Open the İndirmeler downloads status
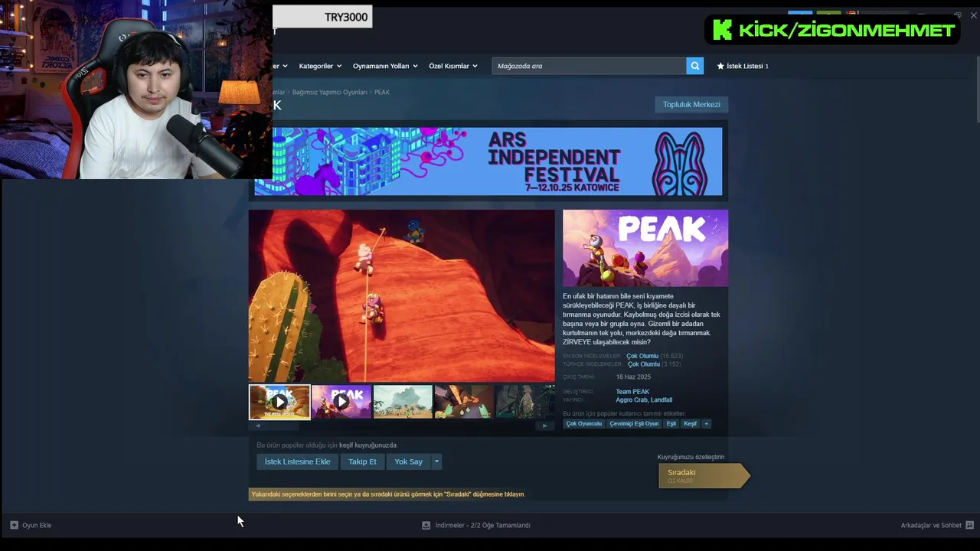Screen dimensions: 980x551 coord(476,525)
